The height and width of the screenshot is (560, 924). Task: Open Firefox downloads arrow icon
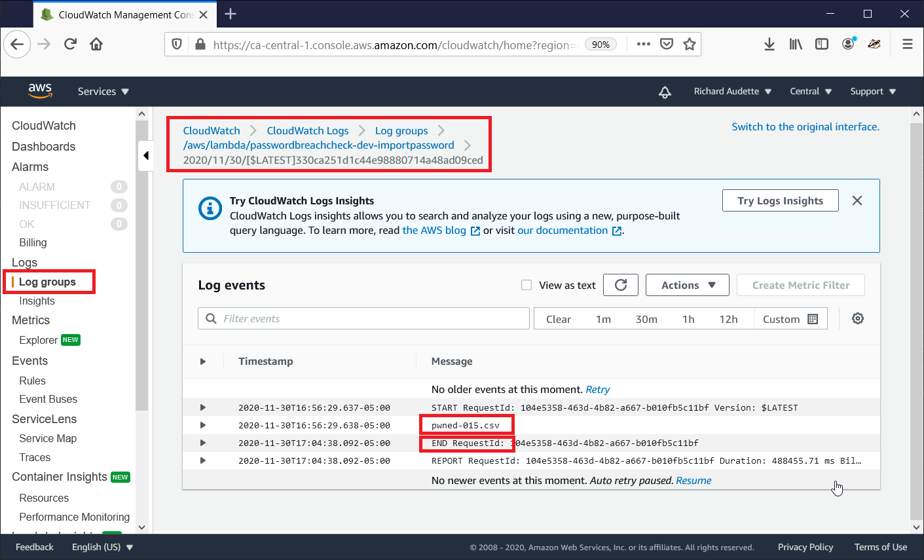[x=769, y=45]
